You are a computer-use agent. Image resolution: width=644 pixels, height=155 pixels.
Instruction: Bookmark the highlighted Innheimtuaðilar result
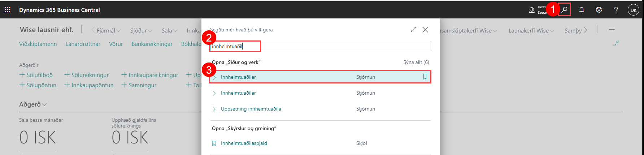pyautogui.click(x=425, y=77)
